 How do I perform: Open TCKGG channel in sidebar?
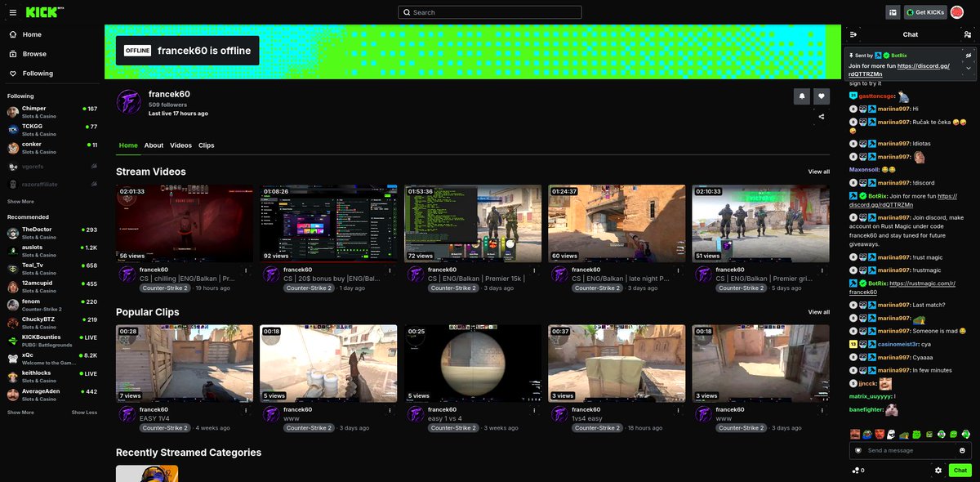pyautogui.click(x=52, y=129)
